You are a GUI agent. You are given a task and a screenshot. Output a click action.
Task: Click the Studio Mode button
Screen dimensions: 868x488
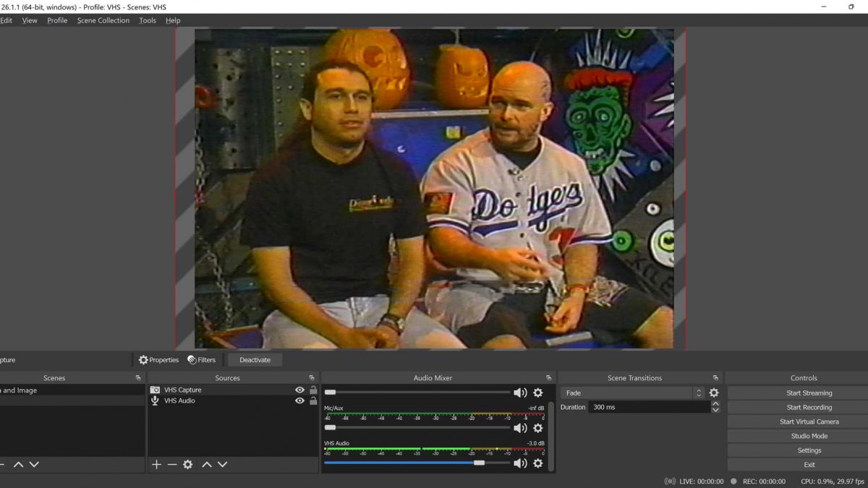point(809,436)
